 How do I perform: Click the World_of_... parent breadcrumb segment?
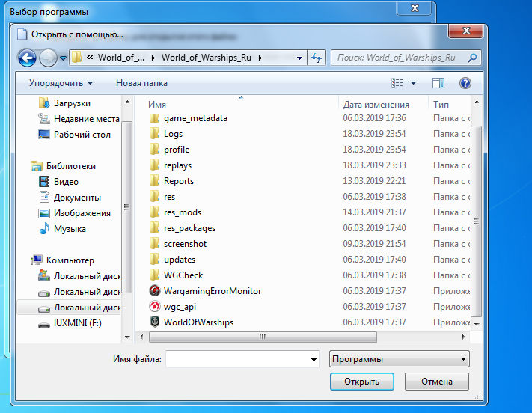[x=121, y=58]
